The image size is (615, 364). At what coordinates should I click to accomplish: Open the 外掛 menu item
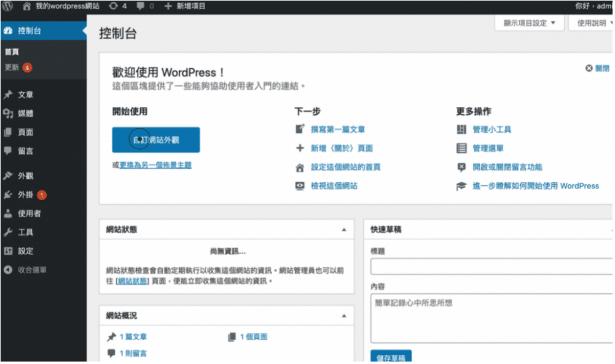tap(25, 195)
